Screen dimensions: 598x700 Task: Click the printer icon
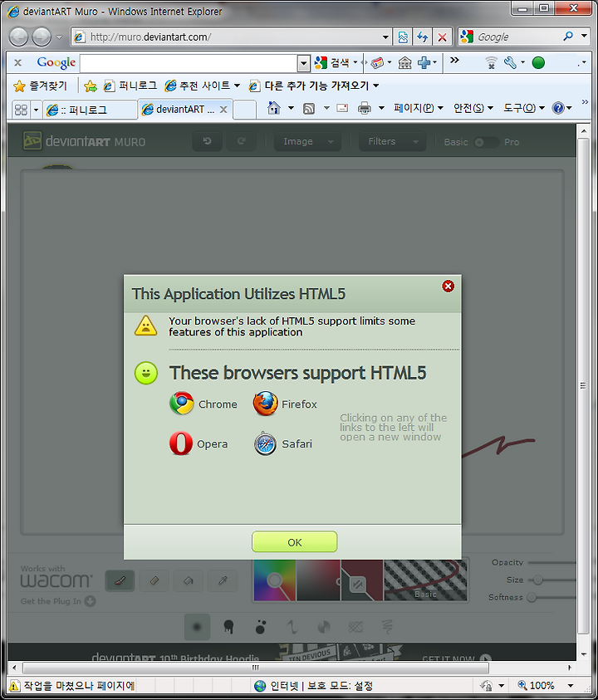pyautogui.click(x=365, y=108)
